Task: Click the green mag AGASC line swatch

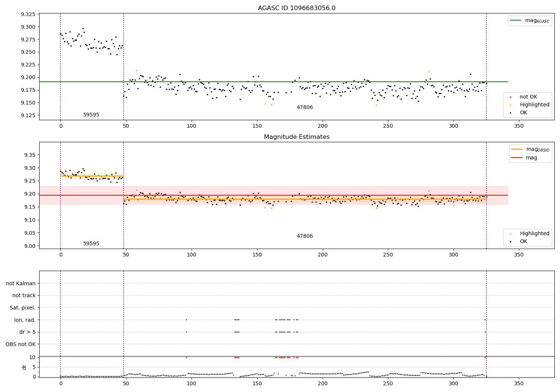Action: [516, 21]
